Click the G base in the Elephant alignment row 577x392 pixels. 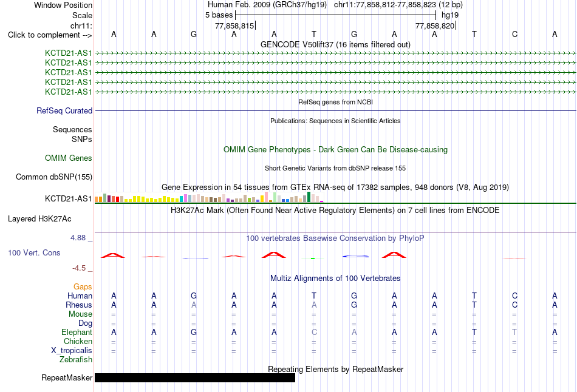click(194, 332)
